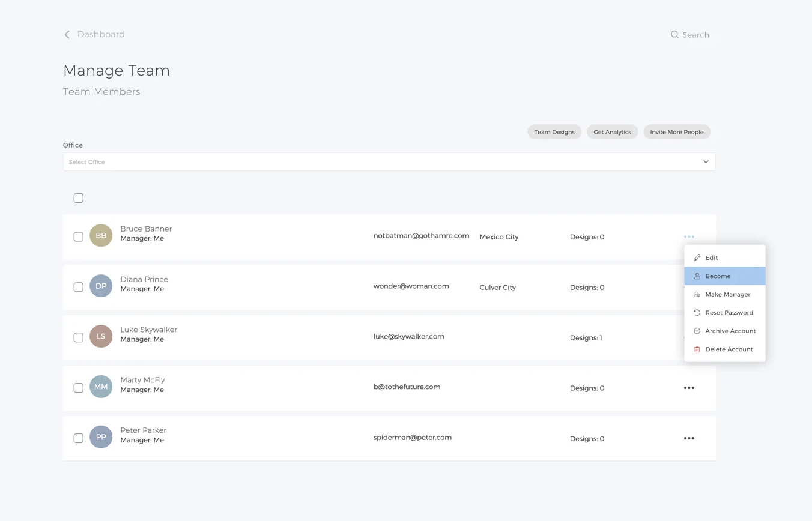
Task: Click Bruce Banner's BB avatar
Action: tap(101, 236)
